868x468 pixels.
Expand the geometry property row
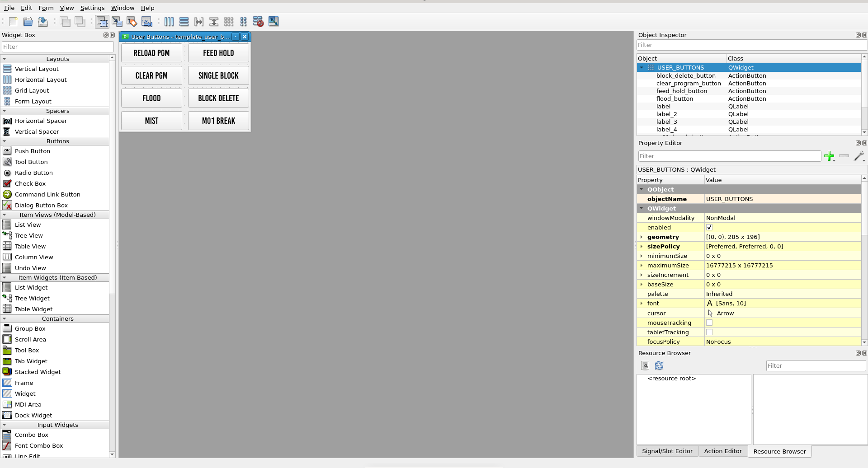tap(642, 237)
